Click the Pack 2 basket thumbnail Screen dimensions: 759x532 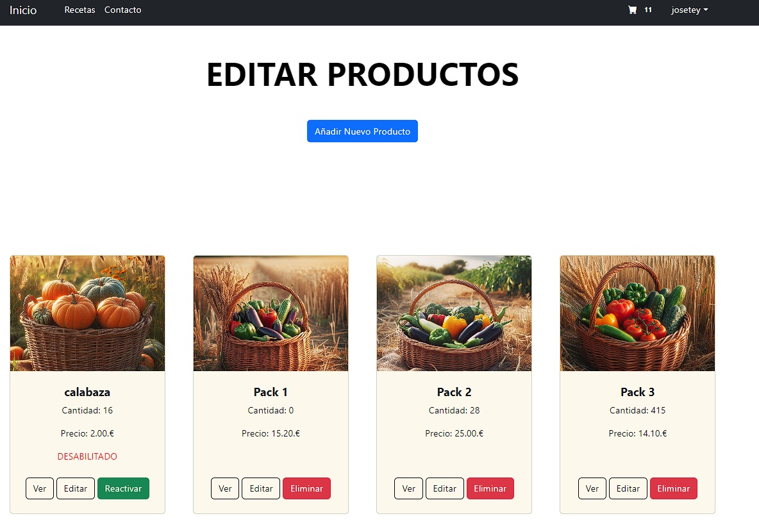[454, 313]
